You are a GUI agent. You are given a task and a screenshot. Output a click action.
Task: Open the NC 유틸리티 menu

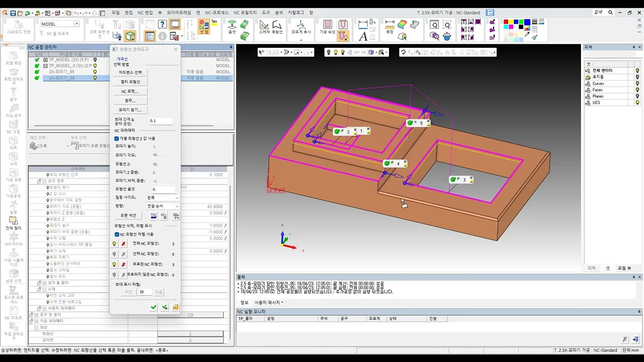[x=245, y=13]
